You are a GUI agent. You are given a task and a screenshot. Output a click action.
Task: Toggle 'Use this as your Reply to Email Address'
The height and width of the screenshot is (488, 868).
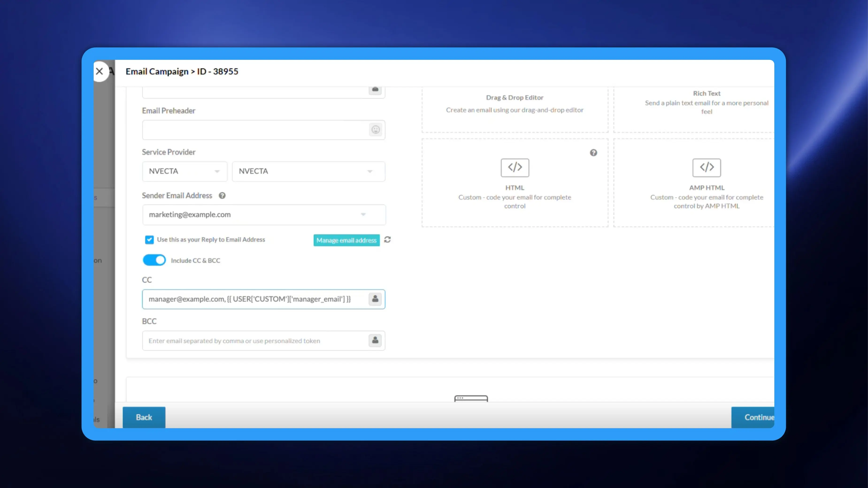click(x=149, y=240)
